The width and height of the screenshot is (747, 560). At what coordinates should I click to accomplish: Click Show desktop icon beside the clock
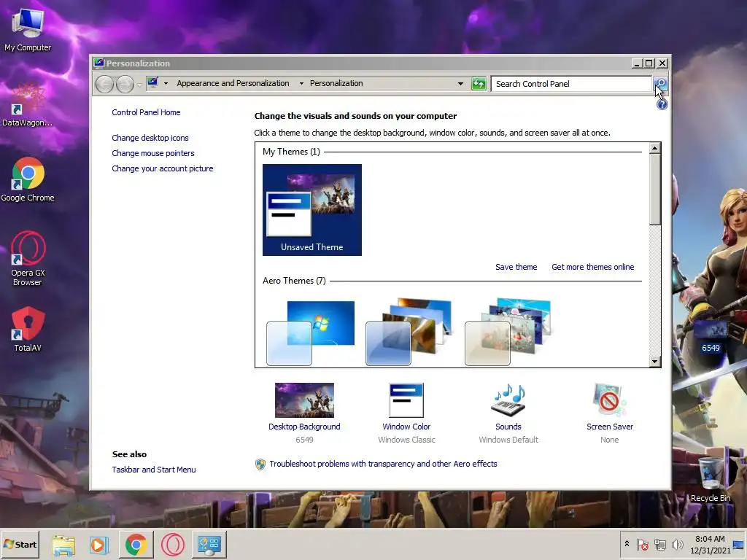coord(738,544)
